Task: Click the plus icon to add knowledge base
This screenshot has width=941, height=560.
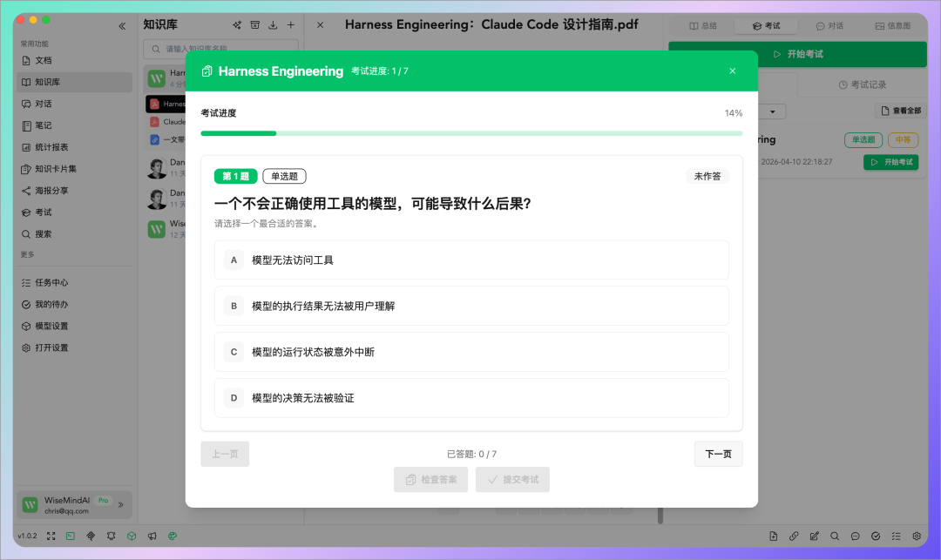Action: point(290,25)
